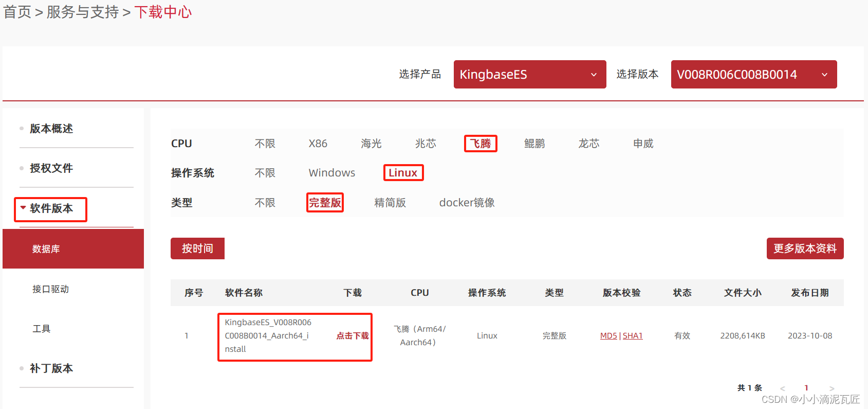
Task: Open the KingbaseES product dropdown
Action: pos(530,75)
